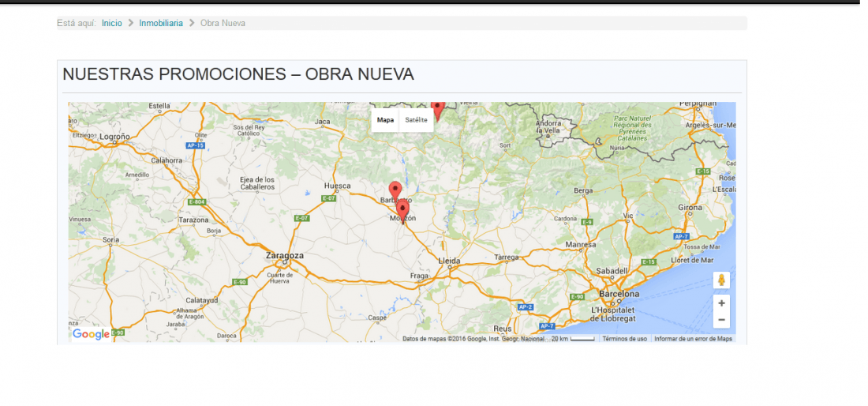Click the Reus town label
The height and width of the screenshot is (406, 868).
(x=503, y=329)
